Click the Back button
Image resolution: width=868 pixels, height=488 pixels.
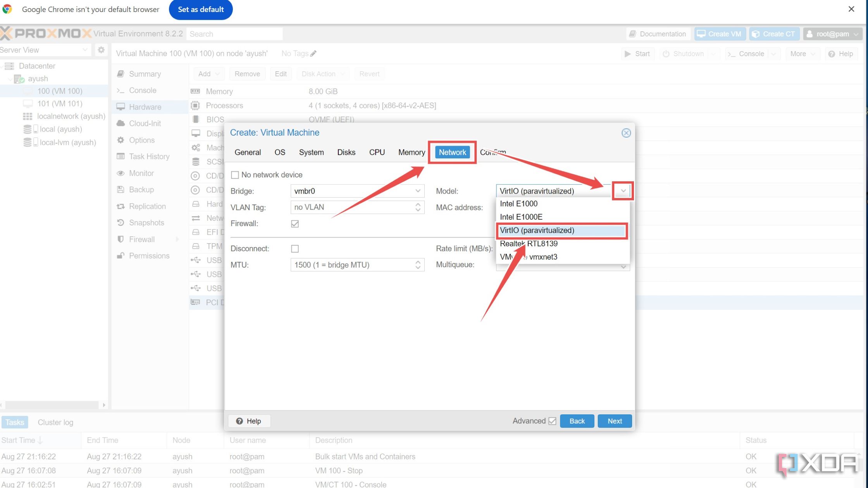click(577, 421)
